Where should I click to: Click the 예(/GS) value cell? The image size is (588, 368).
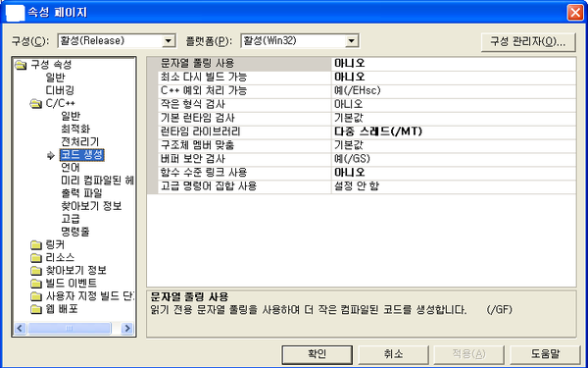(454, 159)
